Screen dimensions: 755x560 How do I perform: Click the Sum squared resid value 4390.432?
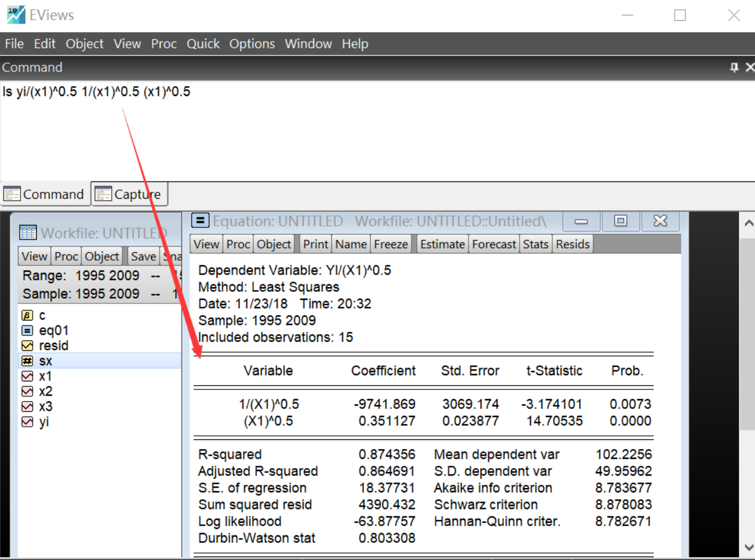[x=387, y=505]
